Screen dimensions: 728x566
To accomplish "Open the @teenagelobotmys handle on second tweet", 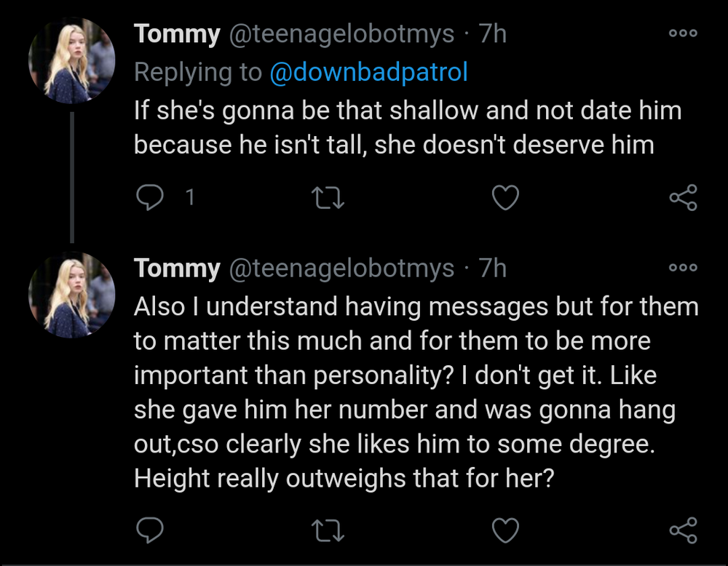I will click(x=341, y=268).
